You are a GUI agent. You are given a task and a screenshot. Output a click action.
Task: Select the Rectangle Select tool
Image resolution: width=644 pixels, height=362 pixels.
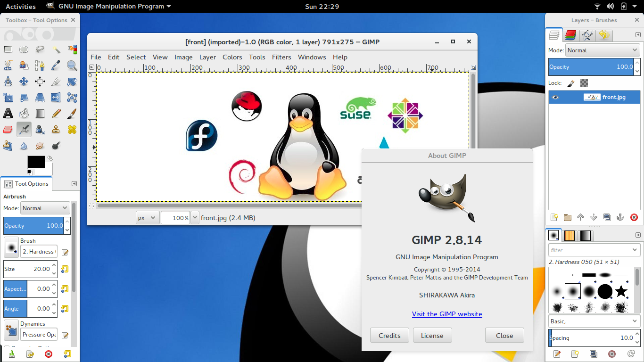(x=8, y=49)
